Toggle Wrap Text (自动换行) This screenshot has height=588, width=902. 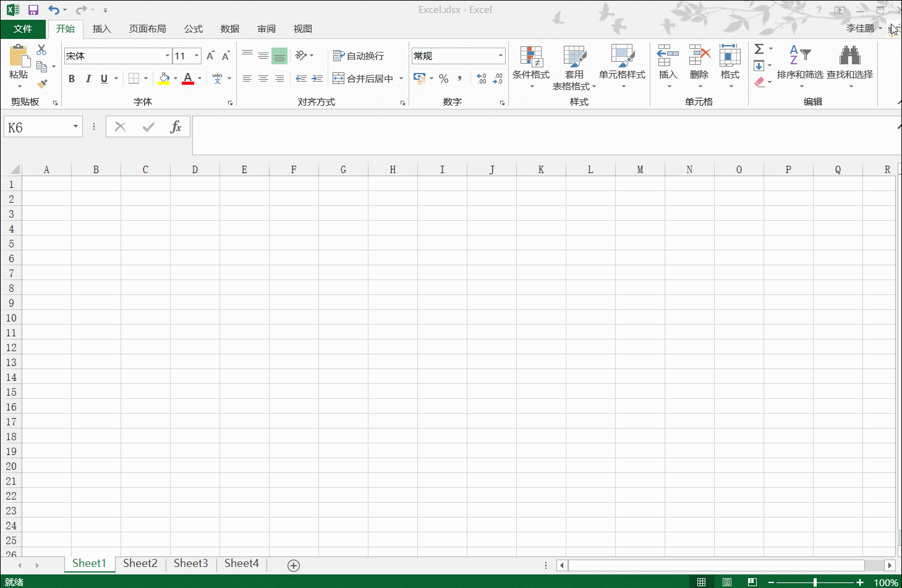tap(359, 56)
